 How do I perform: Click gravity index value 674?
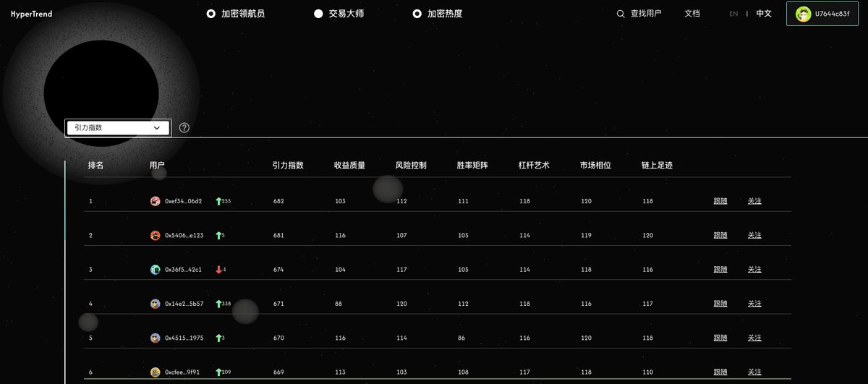pyautogui.click(x=278, y=270)
